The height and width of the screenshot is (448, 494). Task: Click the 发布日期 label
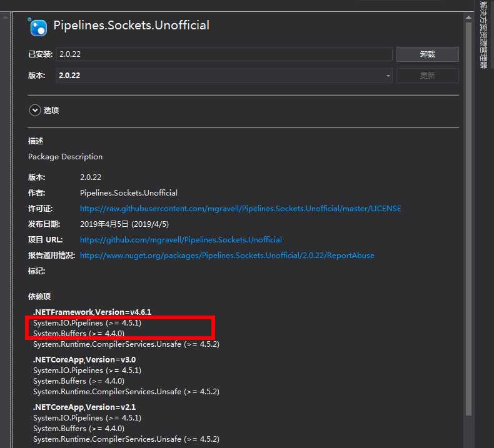(44, 224)
